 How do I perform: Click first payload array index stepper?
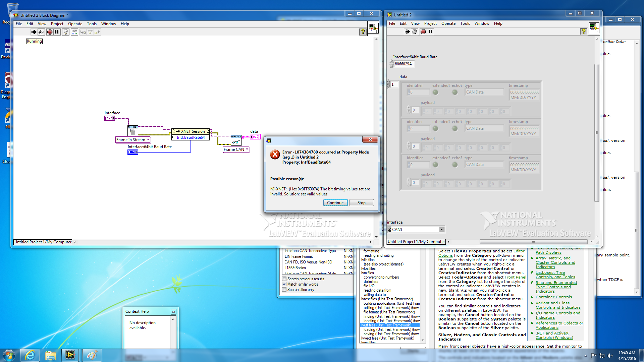click(409, 110)
